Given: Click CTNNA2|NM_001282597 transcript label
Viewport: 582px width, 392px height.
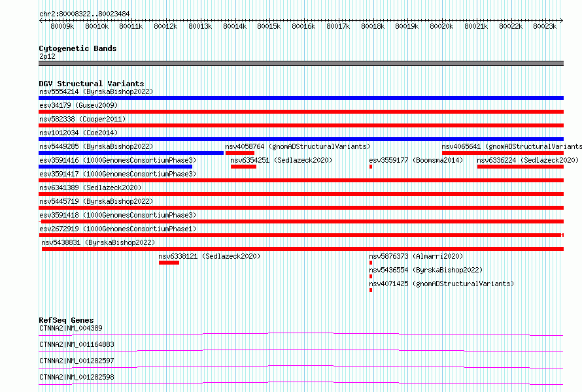Looking at the screenshot, I should 77,361.
